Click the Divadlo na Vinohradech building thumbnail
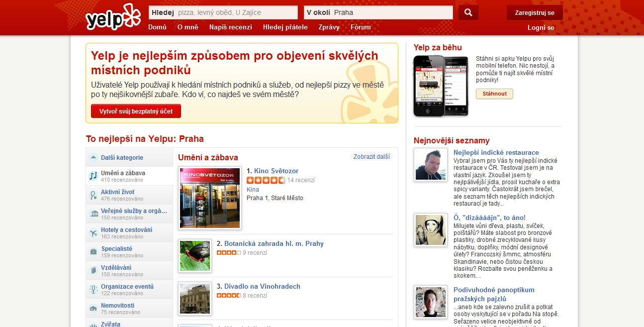 click(195, 299)
